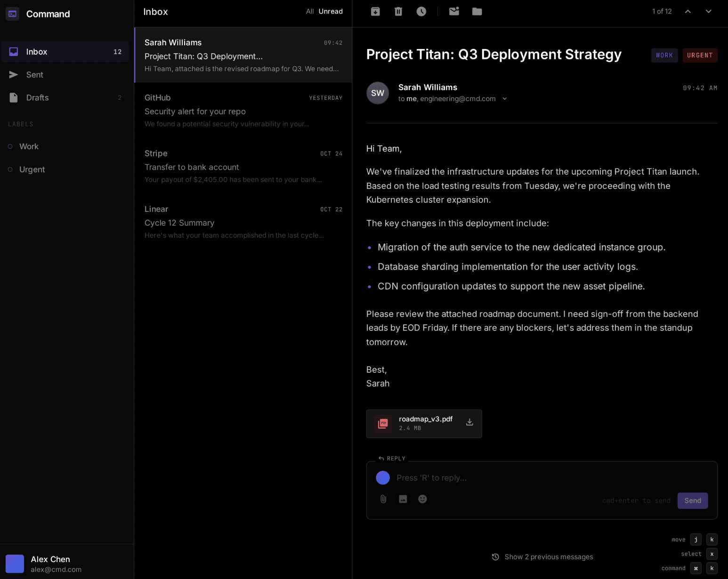Switch to the Unread filter tab
Viewport: 728px width, 579px height.
click(x=331, y=11)
